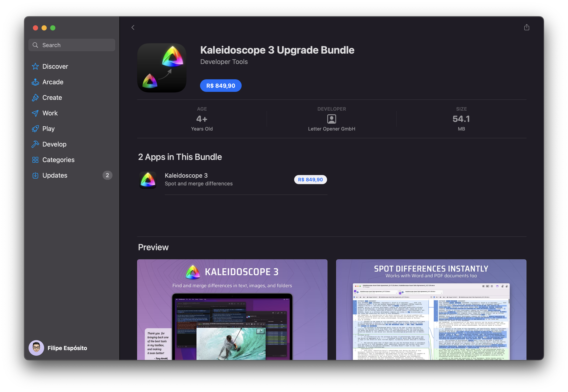Click the Kaleidoscope 3 Upgrade Bundle app icon
This screenshot has height=392, width=568.
point(162,68)
